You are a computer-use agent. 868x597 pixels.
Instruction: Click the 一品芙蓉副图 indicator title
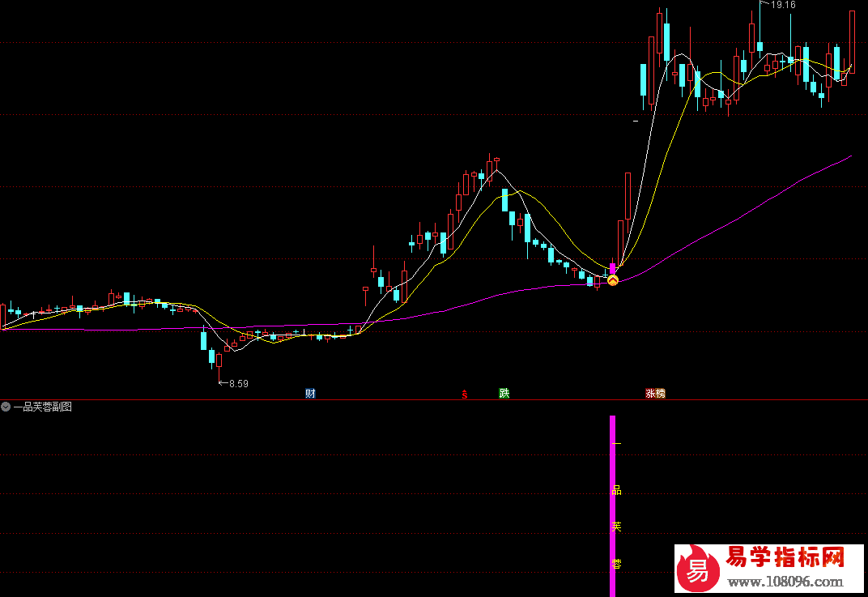pyautogui.click(x=43, y=407)
